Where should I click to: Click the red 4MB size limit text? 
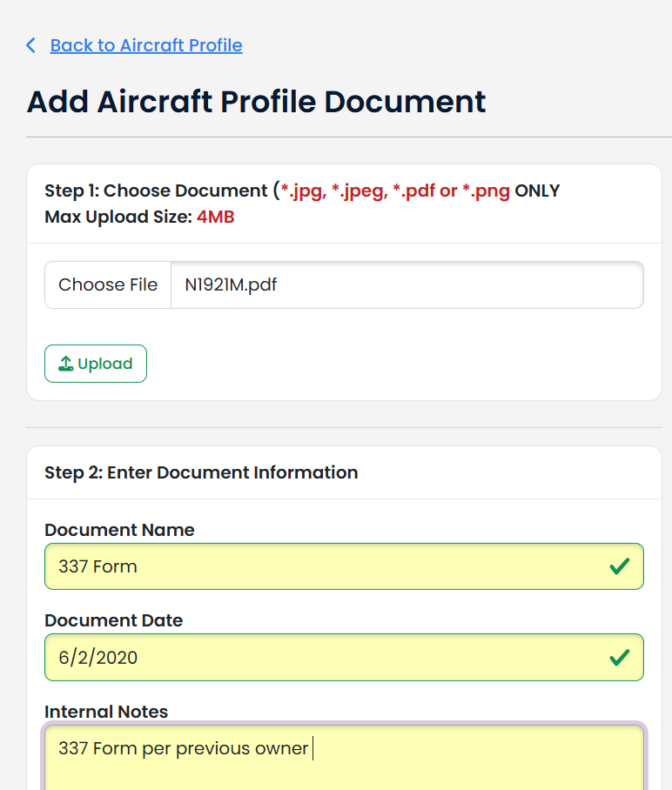216,218
